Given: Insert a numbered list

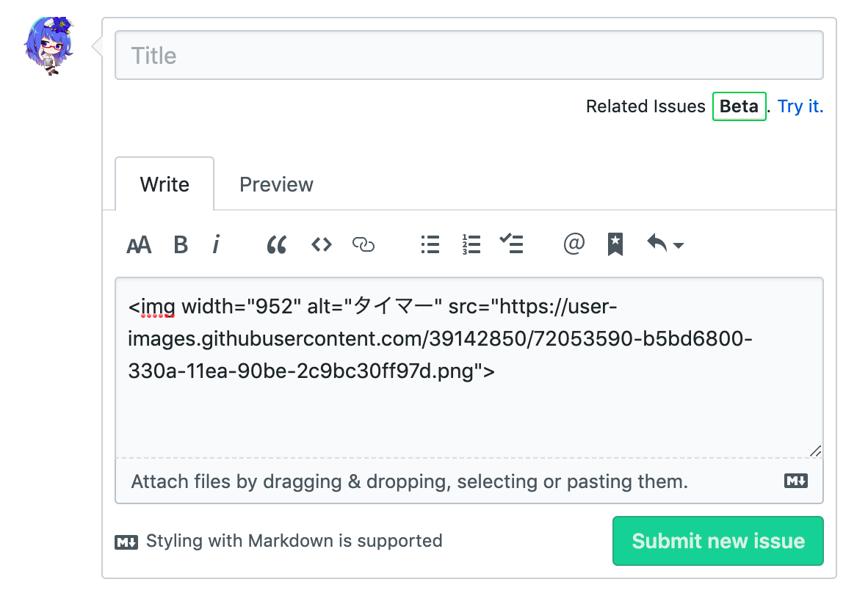Looking at the screenshot, I should click(x=471, y=244).
